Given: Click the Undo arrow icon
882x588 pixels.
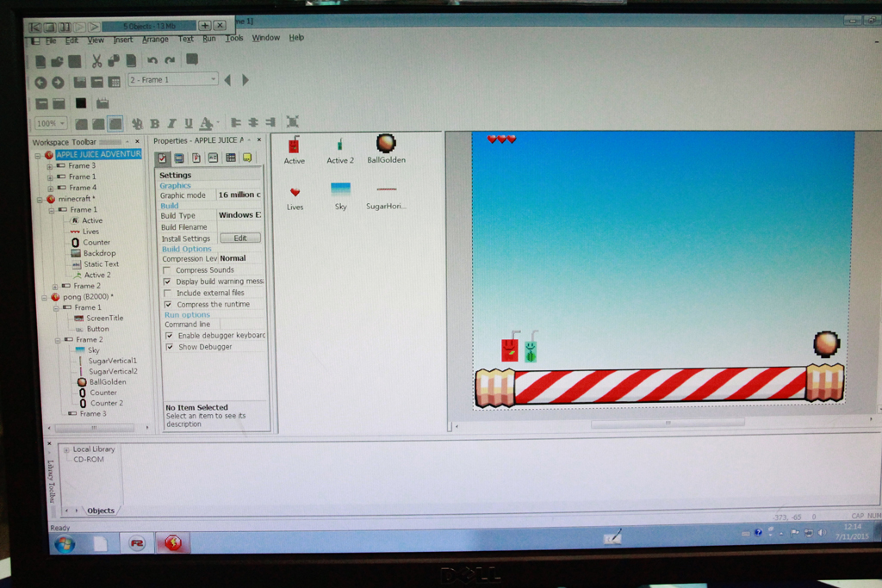Looking at the screenshot, I should coord(152,59).
